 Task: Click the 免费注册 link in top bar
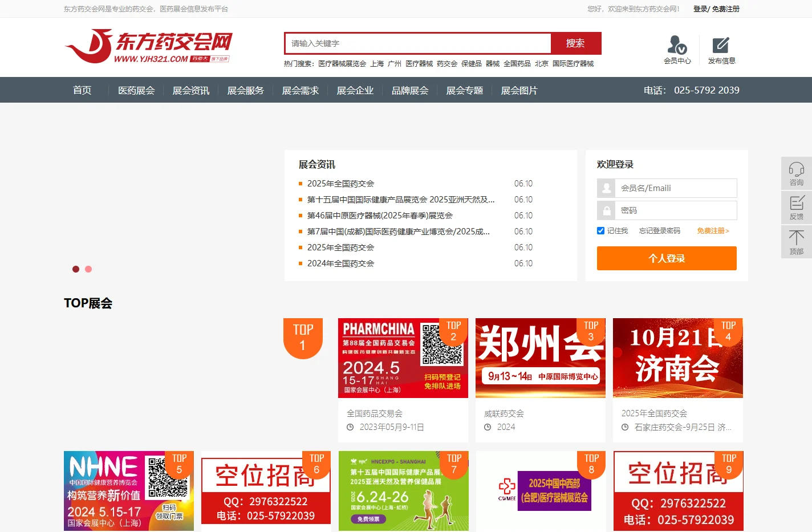pos(726,9)
